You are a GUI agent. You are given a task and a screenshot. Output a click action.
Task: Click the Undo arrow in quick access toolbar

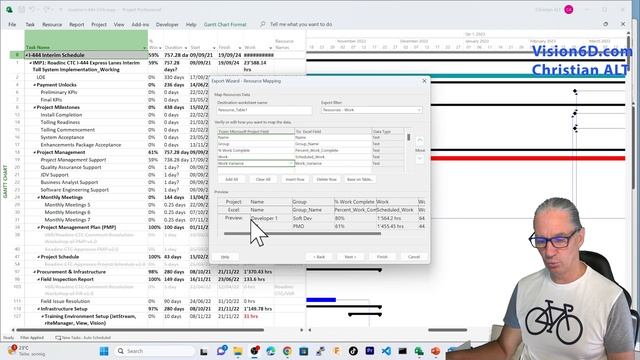point(32,9)
